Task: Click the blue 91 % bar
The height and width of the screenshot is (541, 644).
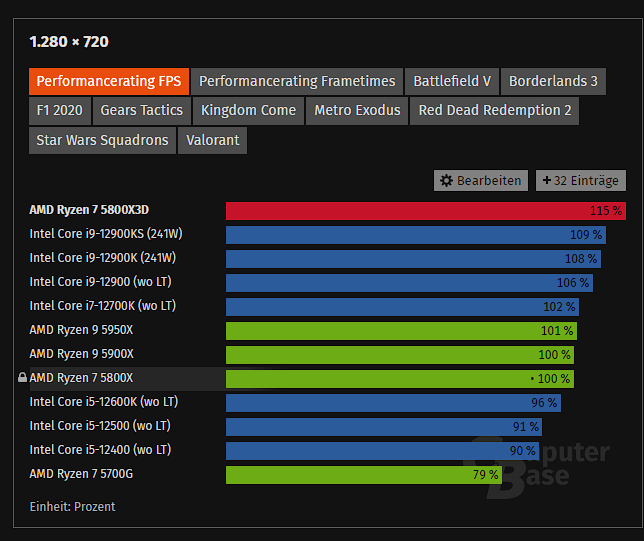Action: [384, 427]
